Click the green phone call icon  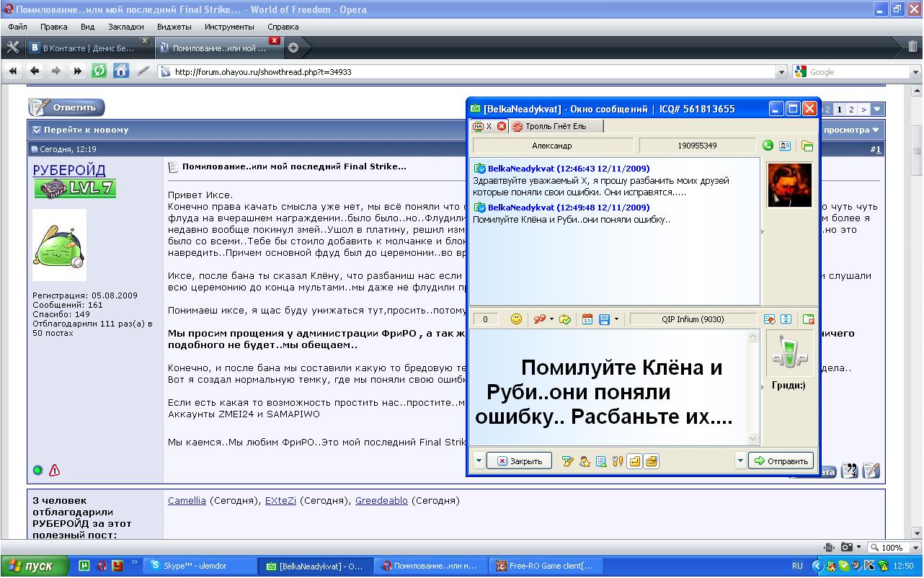tap(768, 146)
